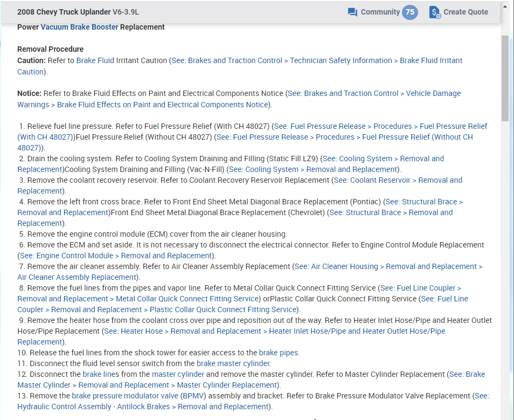Screen dimensions: 514x420
Task: Open Heater Hose Removal and Replacement link
Action: [x=232, y=336]
